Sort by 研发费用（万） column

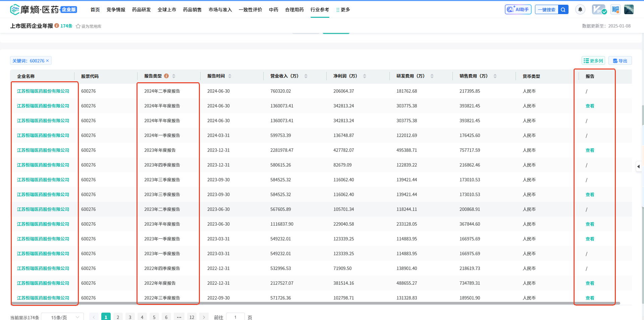(432, 76)
